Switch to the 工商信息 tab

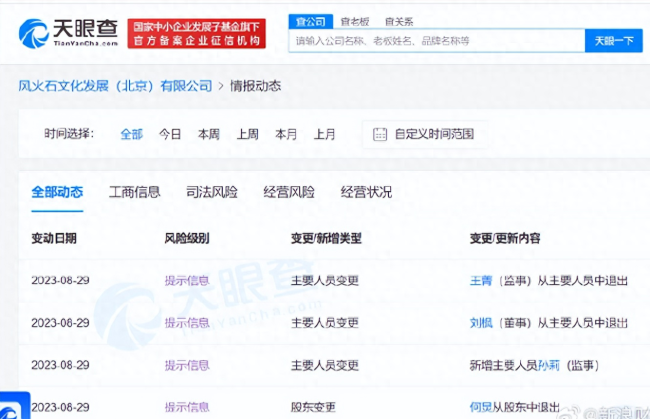coord(134,192)
